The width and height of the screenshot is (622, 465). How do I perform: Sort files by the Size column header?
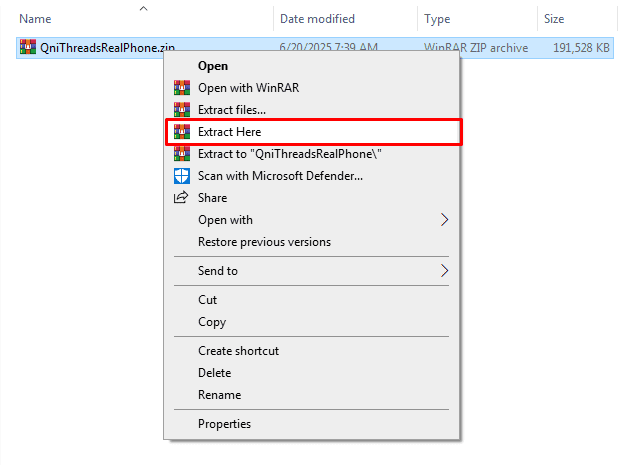[552, 19]
